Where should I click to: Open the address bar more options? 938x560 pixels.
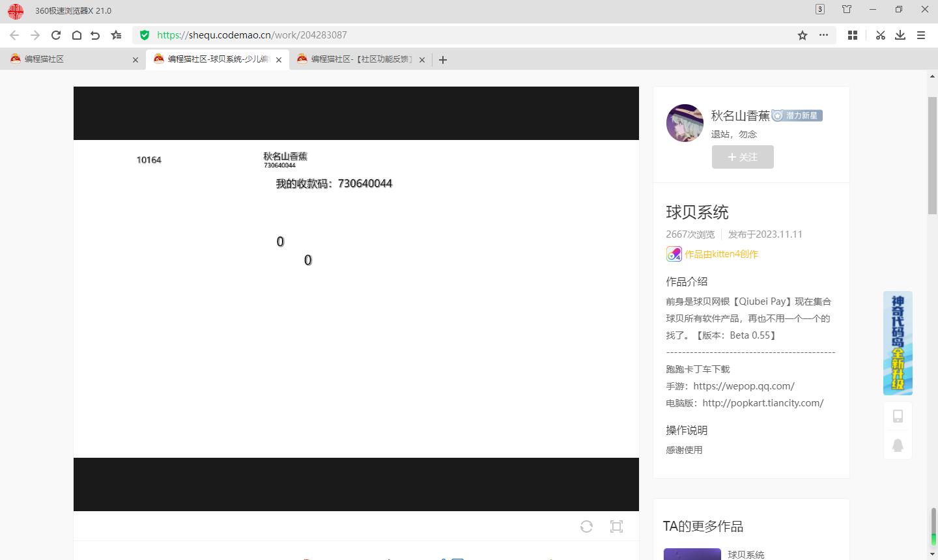tap(823, 35)
